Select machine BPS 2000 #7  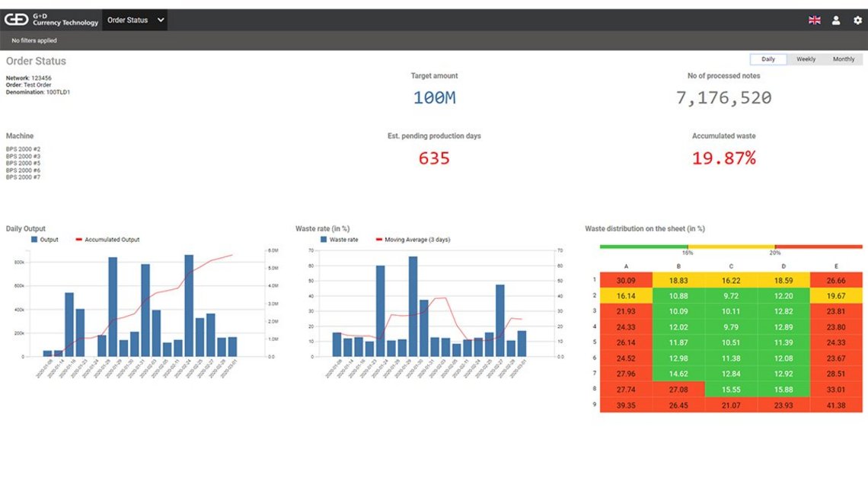(23, 177)
